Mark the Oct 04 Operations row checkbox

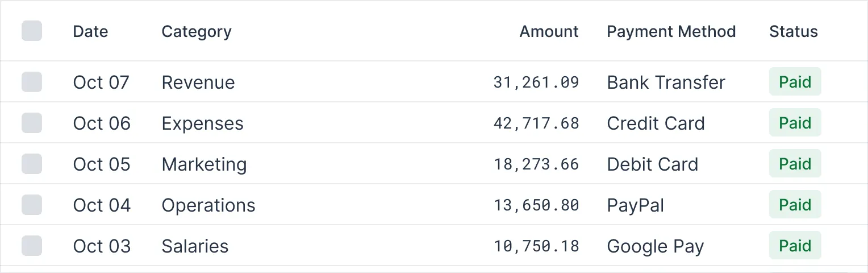click(32, 205)
